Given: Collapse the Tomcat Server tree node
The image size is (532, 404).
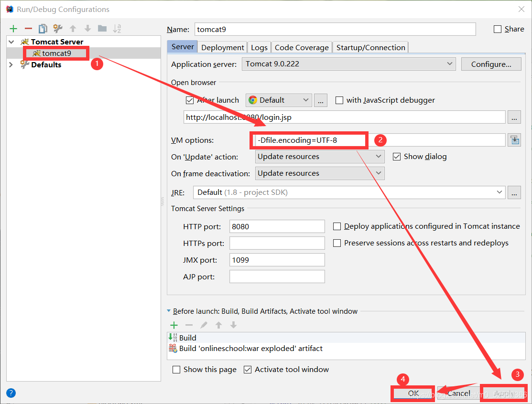Looking at the screenshot, I should pos(11,42).
